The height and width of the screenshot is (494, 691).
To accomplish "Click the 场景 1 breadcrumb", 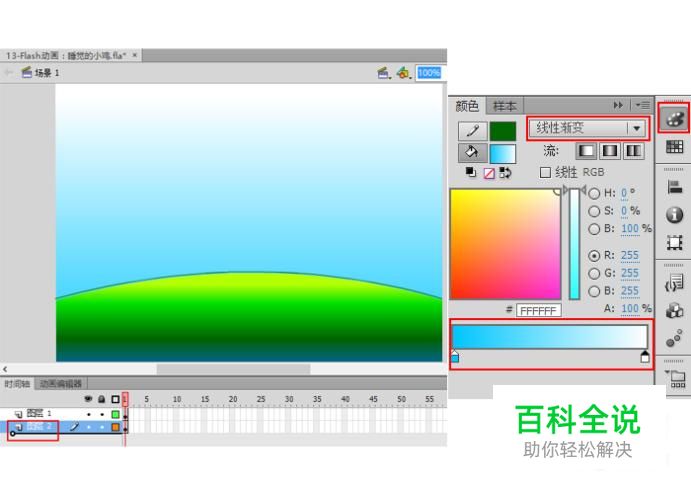I will [x=41, y=73].
